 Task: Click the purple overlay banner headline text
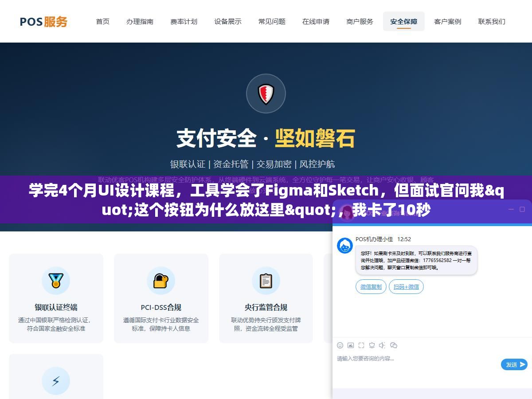point(266,200)
